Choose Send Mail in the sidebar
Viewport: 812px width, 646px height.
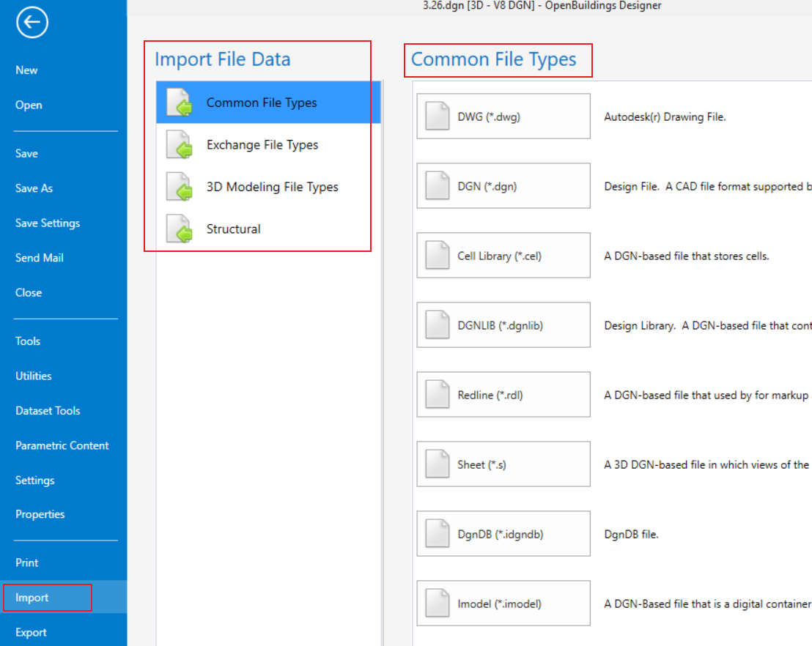pyautogui.click(x=40, y=258)
